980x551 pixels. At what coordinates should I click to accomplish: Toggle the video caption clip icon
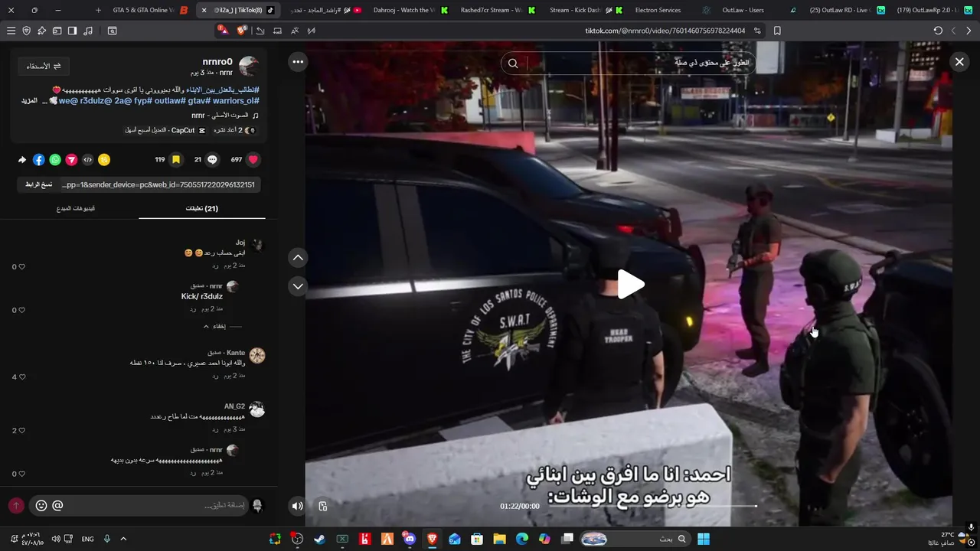point(323,506)
